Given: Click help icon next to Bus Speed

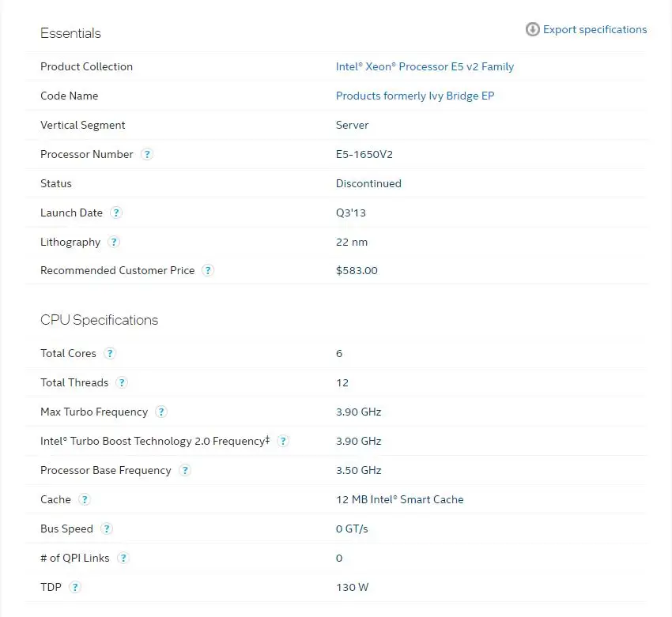Looking at the screenshot, I should point(107,529).
